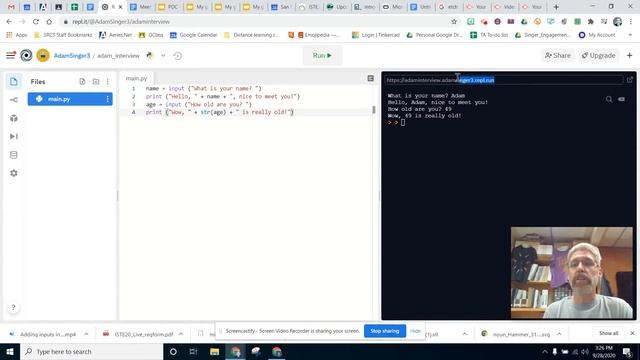Open the Google Calendar bookmark
The image size is (640, 360).
194,35
